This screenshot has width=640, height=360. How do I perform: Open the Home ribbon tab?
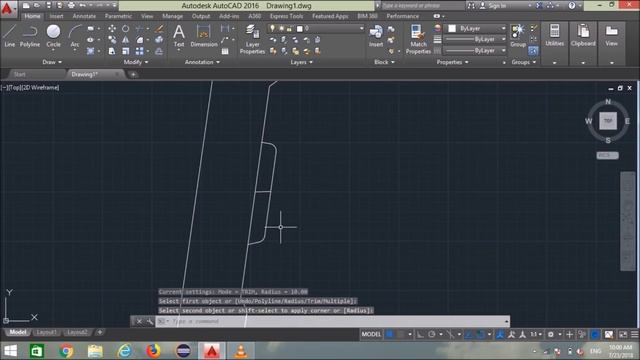click(x=32, y=16)
